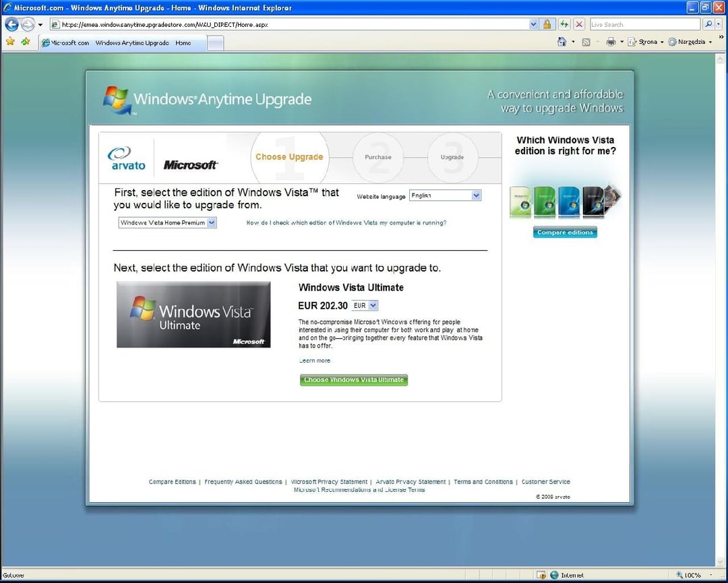The width and height of the screenshot is (728, 583).
Task: Open the Home page icon
Action: point(561,41)
